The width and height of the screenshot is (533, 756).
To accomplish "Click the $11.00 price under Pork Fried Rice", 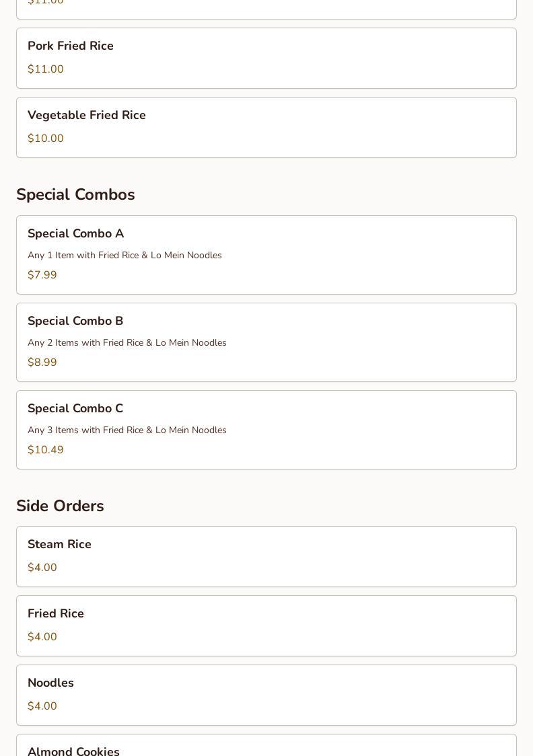I will coord(46,69).
